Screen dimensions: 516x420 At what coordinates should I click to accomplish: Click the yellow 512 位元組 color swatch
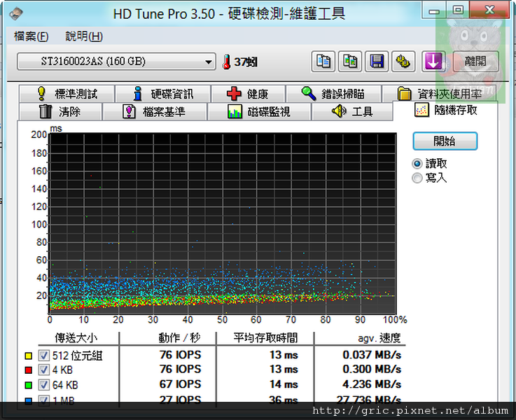tap(29, 356)
